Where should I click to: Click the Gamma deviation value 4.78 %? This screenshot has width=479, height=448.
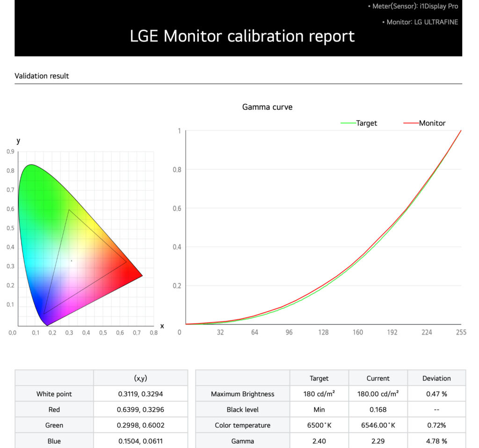pos(436,441)
